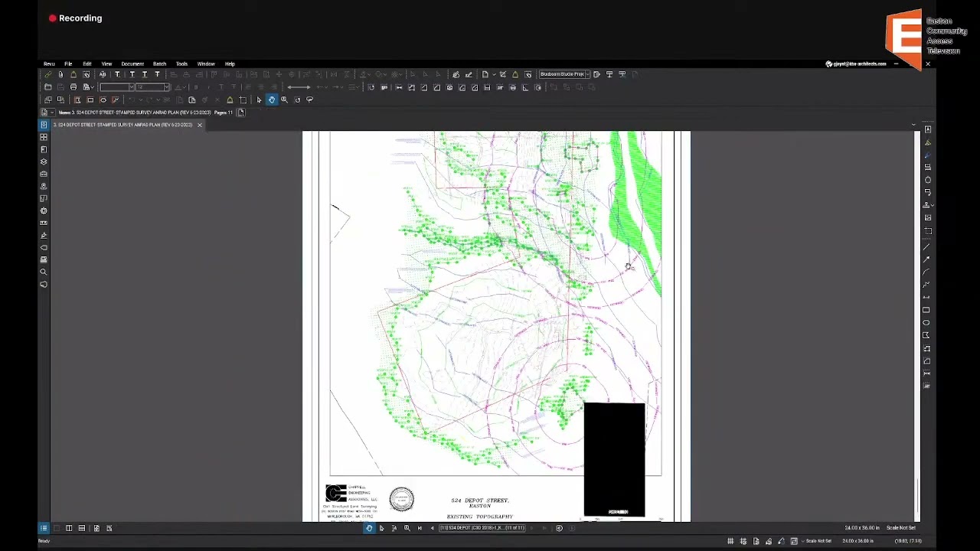The width and height of the screenshot is (980, 551).
Task: Go to the first page
Action: (420, 528)
